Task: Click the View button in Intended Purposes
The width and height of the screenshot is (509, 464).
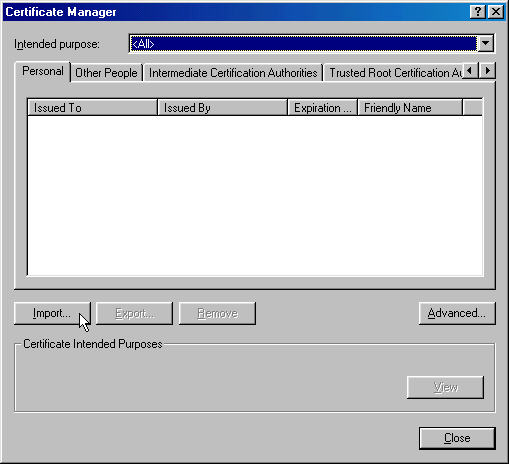Action: pyautogui.click(x=445, y=387)
